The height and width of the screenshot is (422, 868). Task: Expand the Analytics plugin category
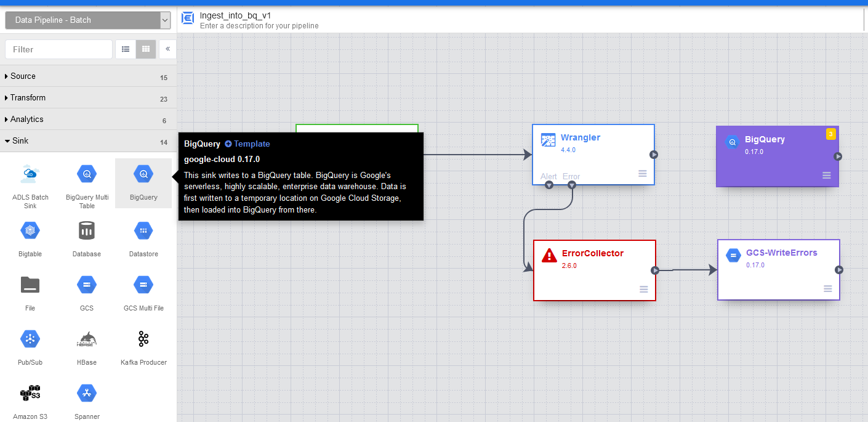click(x=88, y=120)
